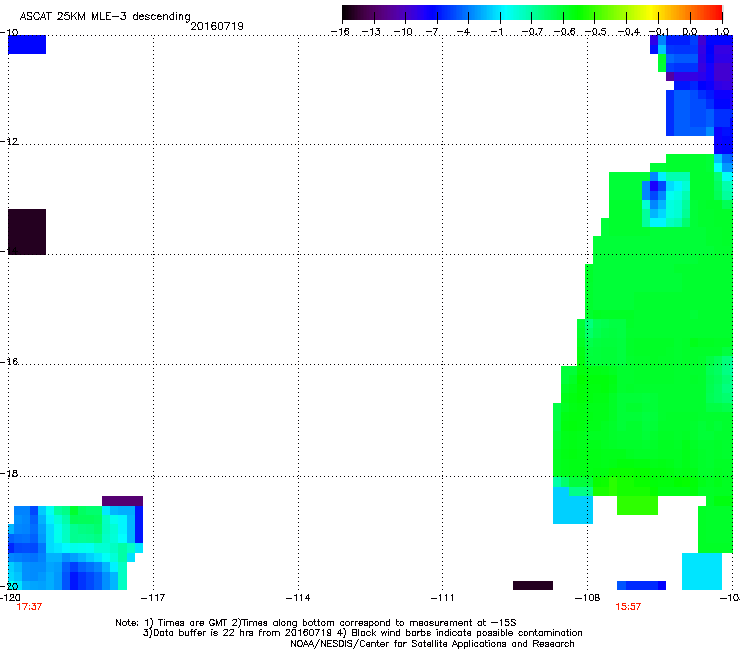The height and width of the screenshot is (650, 740).
Task: Click the color bar label "-13"
Action: [371, 32]
